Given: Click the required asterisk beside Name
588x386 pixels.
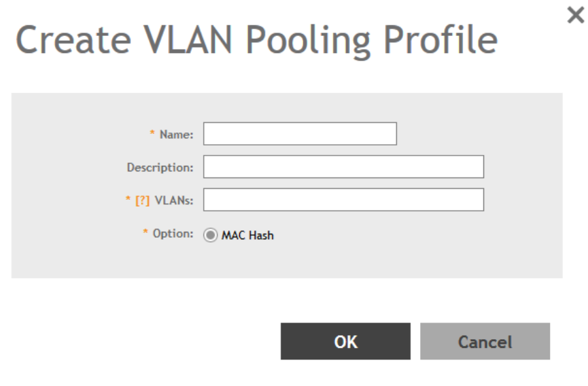Looking at the screenshot, I should 152,134.
